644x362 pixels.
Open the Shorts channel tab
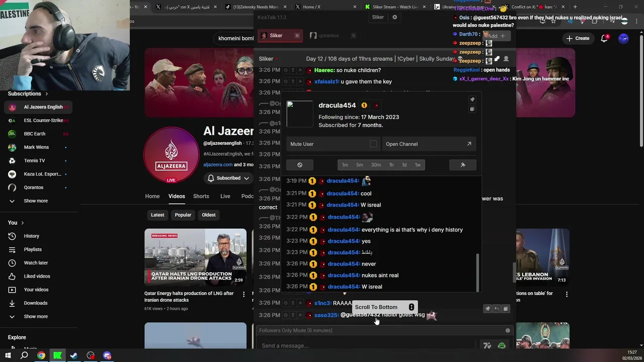click(x=201, y=196)
